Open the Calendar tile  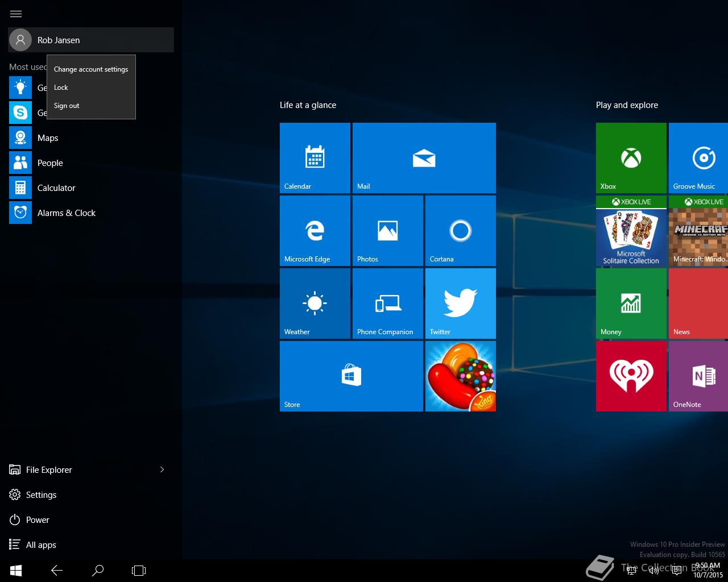tap(315, 158)
